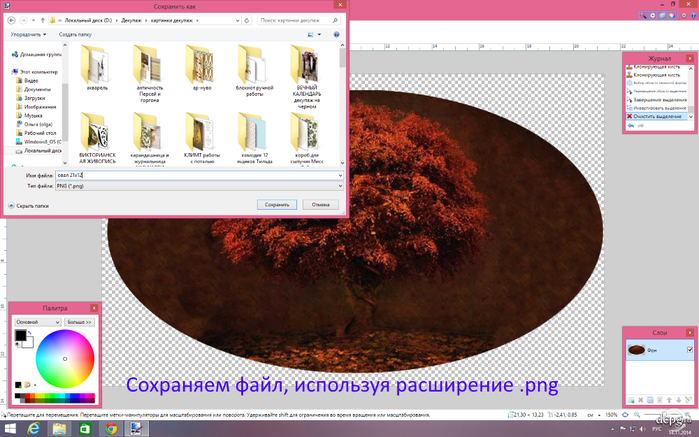Click the Back arrow in Save dialog

12,20
